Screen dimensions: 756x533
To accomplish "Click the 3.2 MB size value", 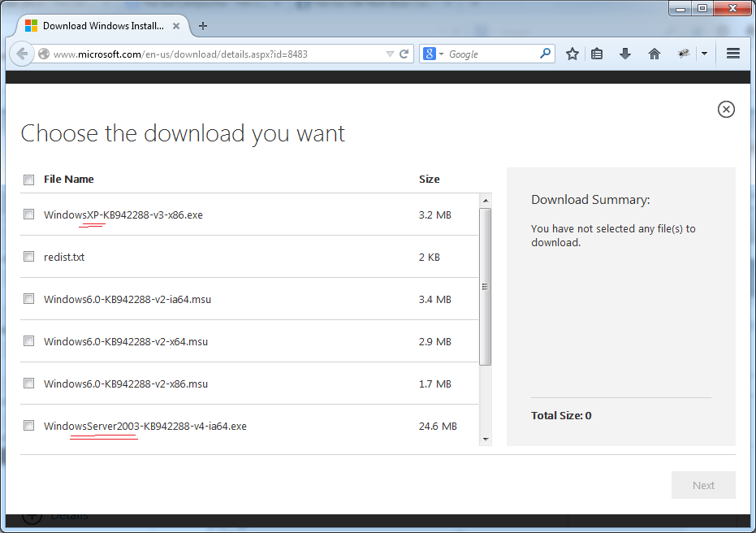I will click(x=435, y=215).
